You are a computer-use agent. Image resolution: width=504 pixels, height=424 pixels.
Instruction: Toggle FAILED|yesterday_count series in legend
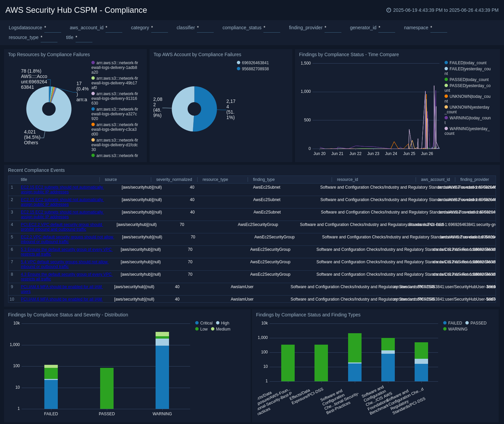click(x=468, y=71)
